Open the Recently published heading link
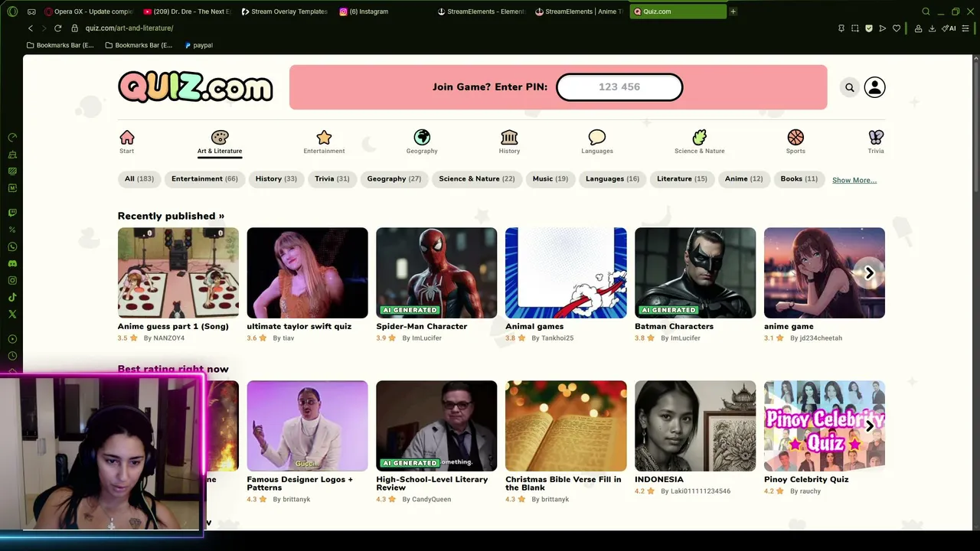Viewport: 980px width, 551px height. point(171,216)
